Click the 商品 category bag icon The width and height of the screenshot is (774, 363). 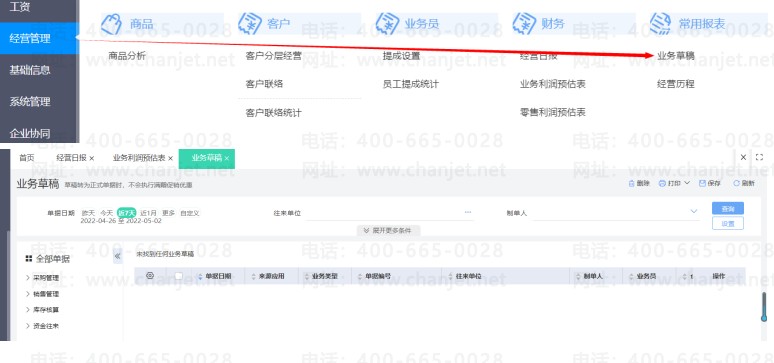111,24
